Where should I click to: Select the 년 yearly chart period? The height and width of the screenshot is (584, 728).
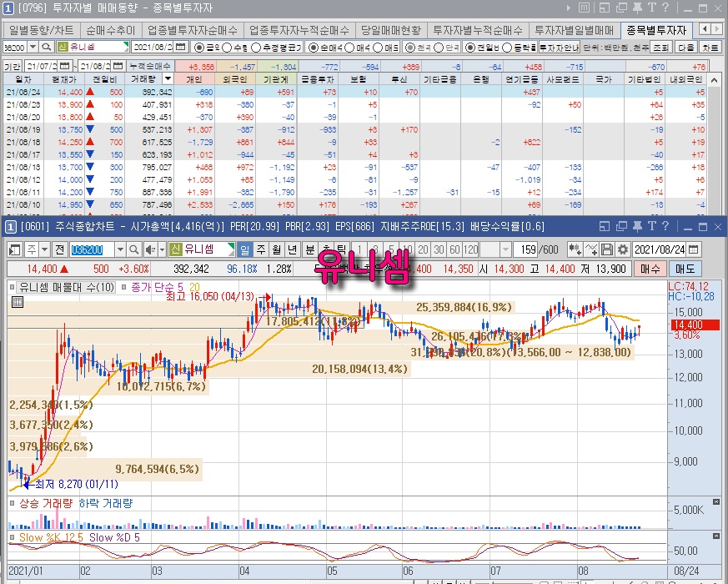[x=292, y=250]
